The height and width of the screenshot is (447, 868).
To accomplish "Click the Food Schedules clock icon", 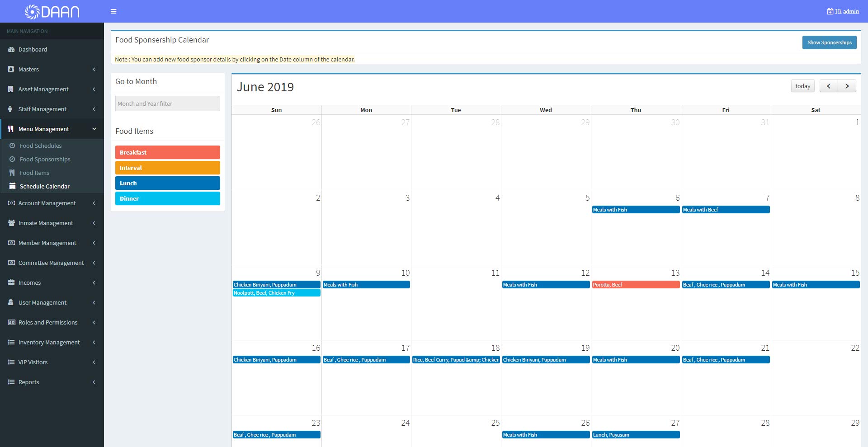I will click(x=12, y=146).
